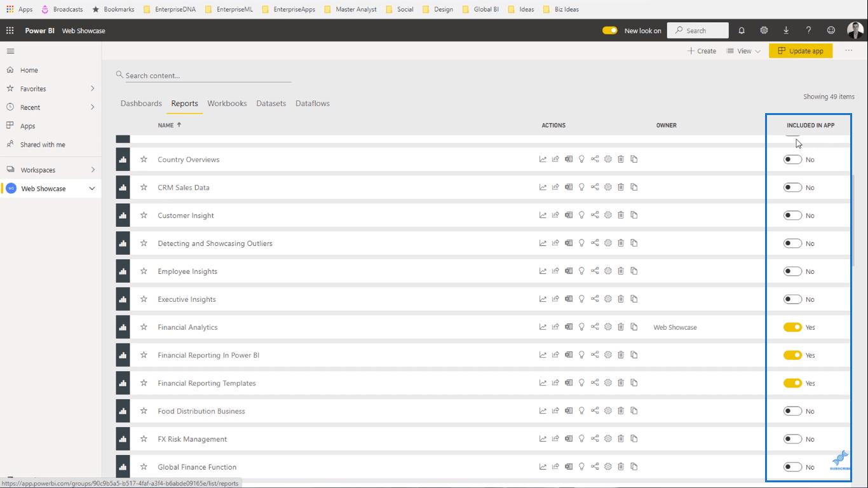
Task: View related items for Employee Insights
Action: 595,271
